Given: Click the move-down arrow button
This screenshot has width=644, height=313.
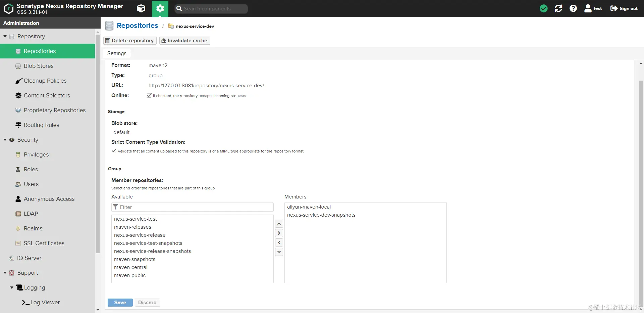Looking at the screenshot, I should pos(279,252).
